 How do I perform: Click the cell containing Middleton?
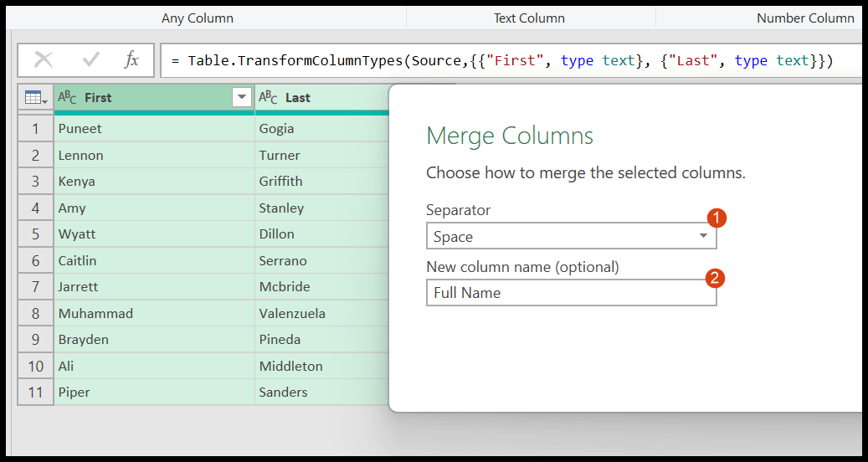[x=321, y=366]
